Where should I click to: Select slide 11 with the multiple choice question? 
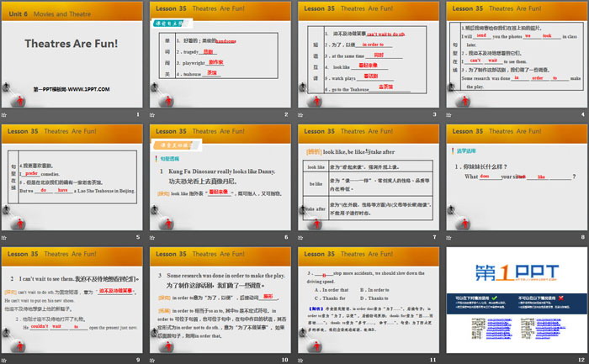[x=367, y=303]
